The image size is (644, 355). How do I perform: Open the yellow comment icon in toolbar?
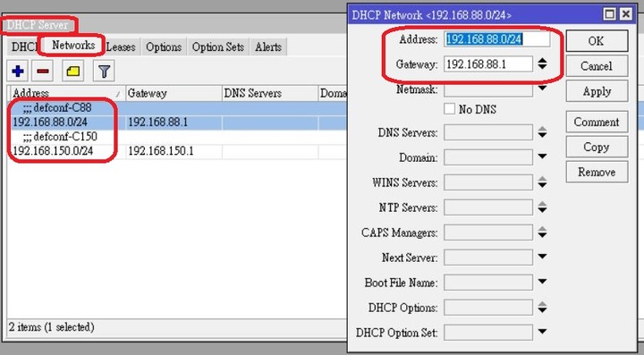click(72, 72)
